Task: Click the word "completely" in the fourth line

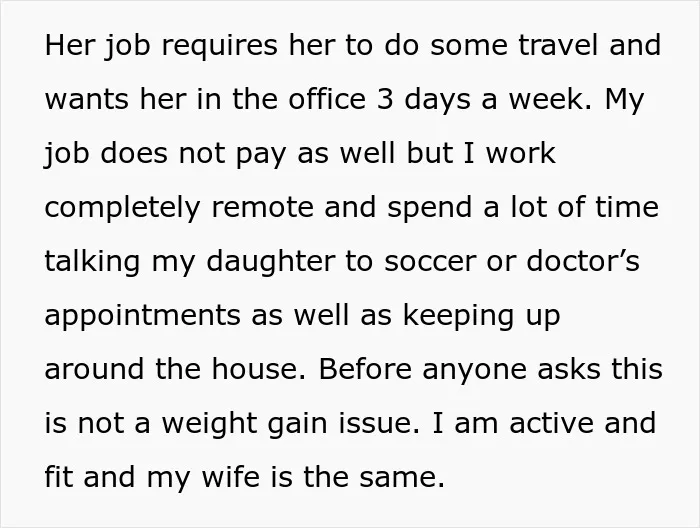Action: (x=122, y=208)
